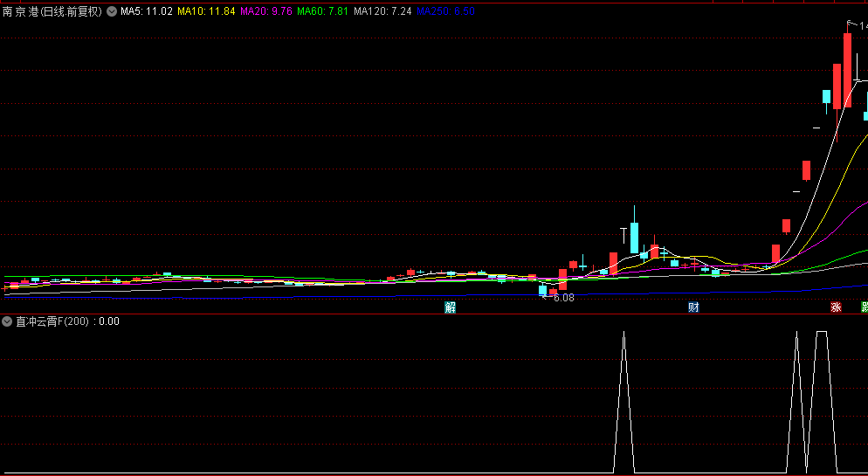Click the green MA60 legend label

coord(323,12)
